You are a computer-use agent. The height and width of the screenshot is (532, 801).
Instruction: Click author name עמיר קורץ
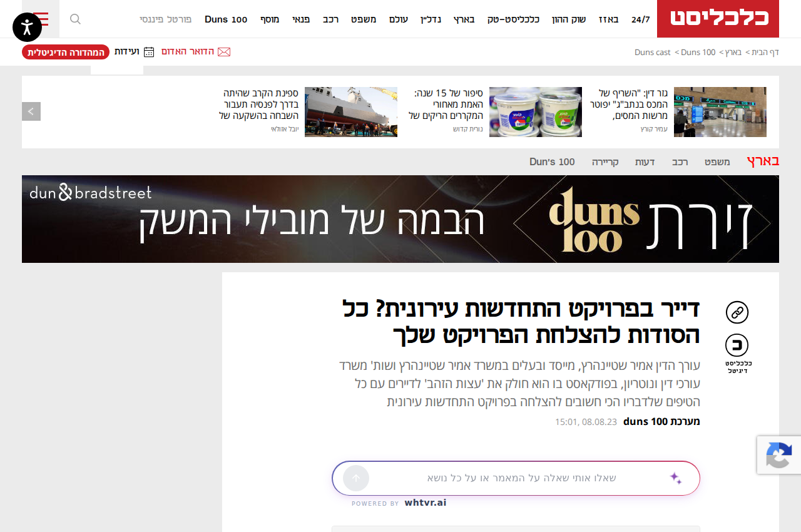(654, 129)
